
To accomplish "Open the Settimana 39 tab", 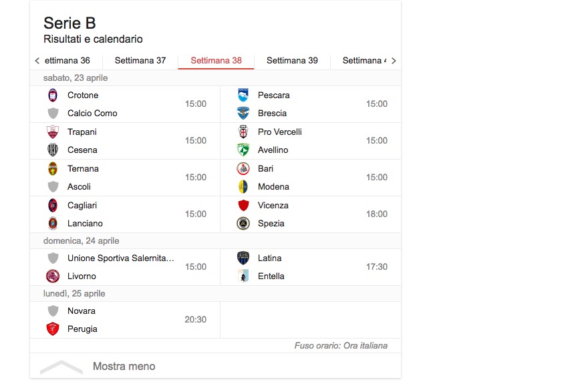I will [x=292, y=61].
